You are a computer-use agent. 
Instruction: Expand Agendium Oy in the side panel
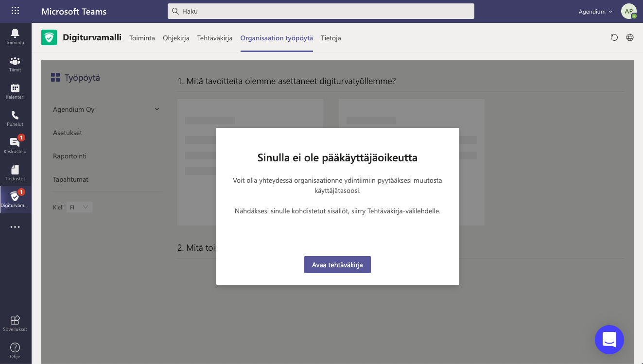point(106,109)
